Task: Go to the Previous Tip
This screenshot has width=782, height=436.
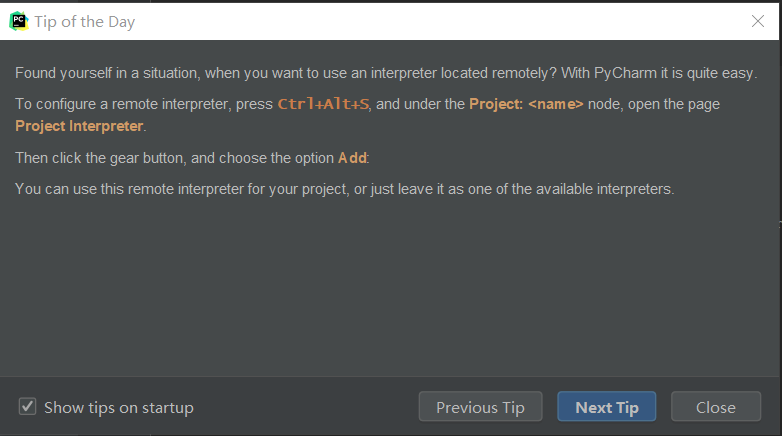Action: (480, 407)
